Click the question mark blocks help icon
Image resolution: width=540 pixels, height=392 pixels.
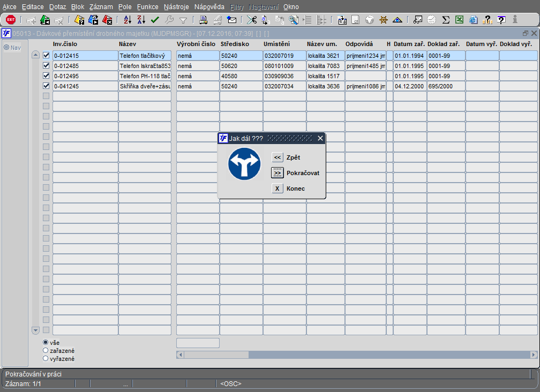tap(487, 20)
